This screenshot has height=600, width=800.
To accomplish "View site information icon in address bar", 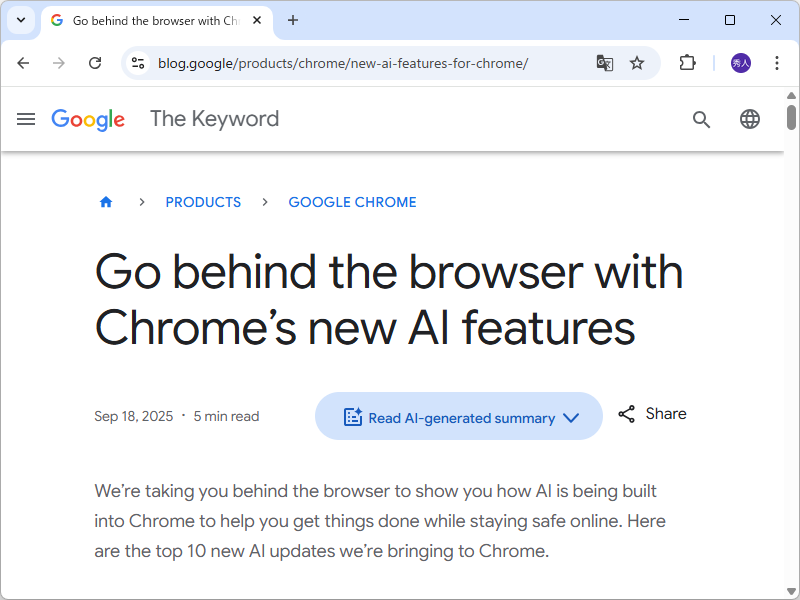I will (138, 63).
